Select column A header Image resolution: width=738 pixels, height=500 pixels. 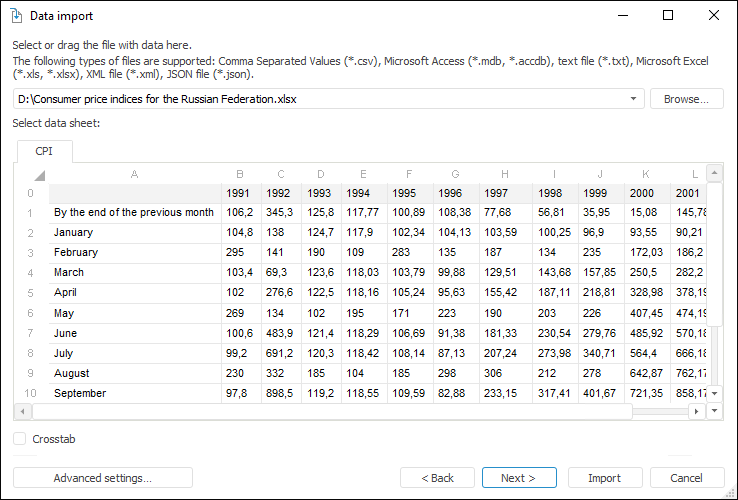pyautogui.click(x=135, y=174)
